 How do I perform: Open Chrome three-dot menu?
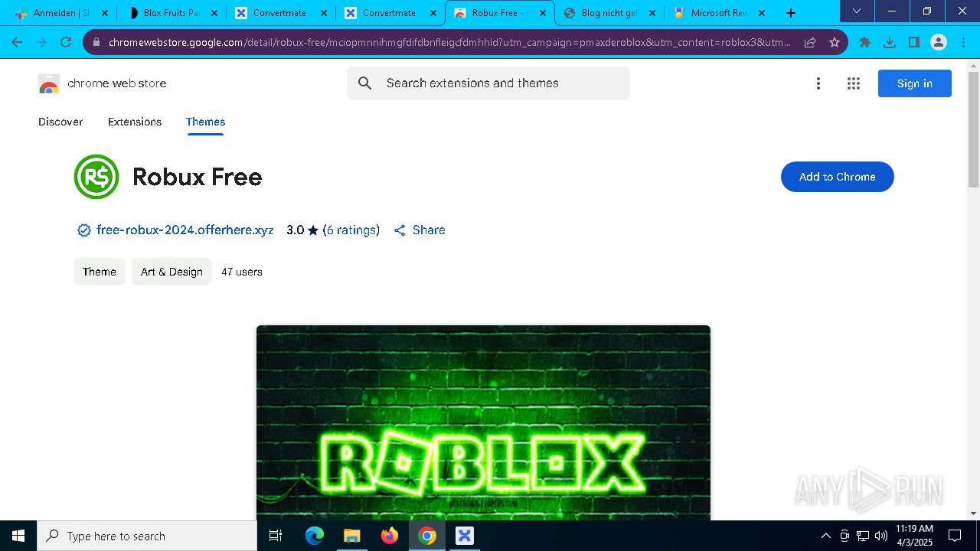[962, 42]
